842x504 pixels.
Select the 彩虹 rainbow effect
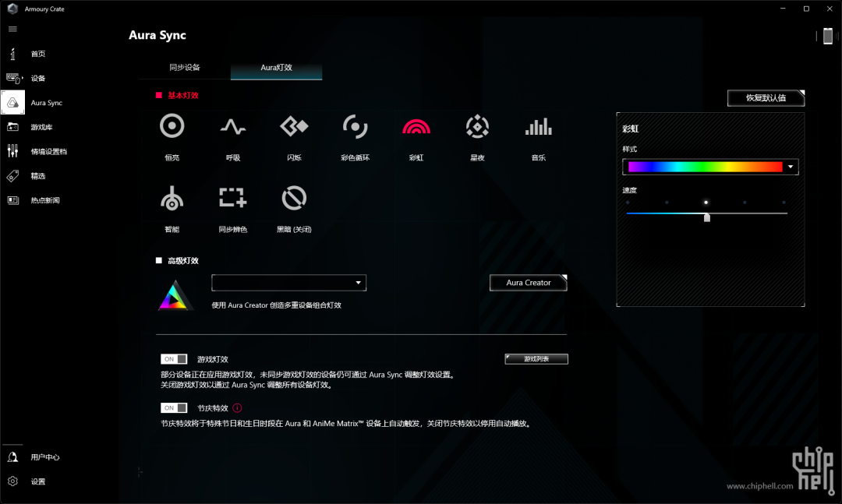click(416, 127)
